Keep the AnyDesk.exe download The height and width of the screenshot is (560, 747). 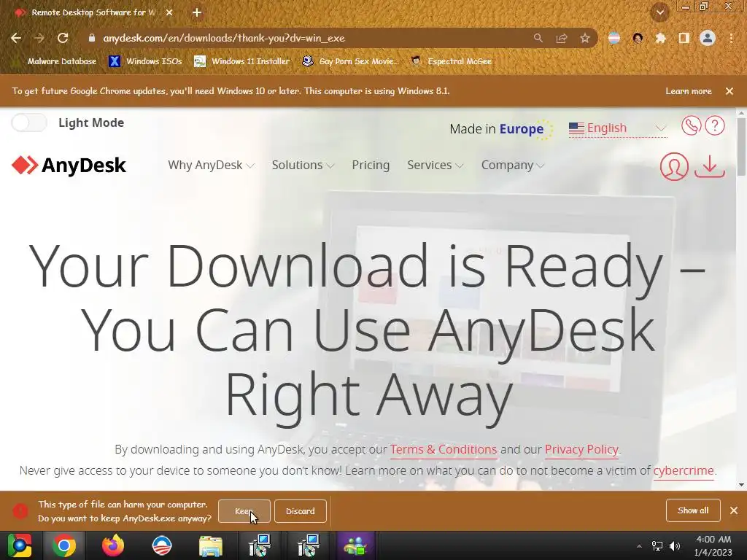tap(244, 511)
